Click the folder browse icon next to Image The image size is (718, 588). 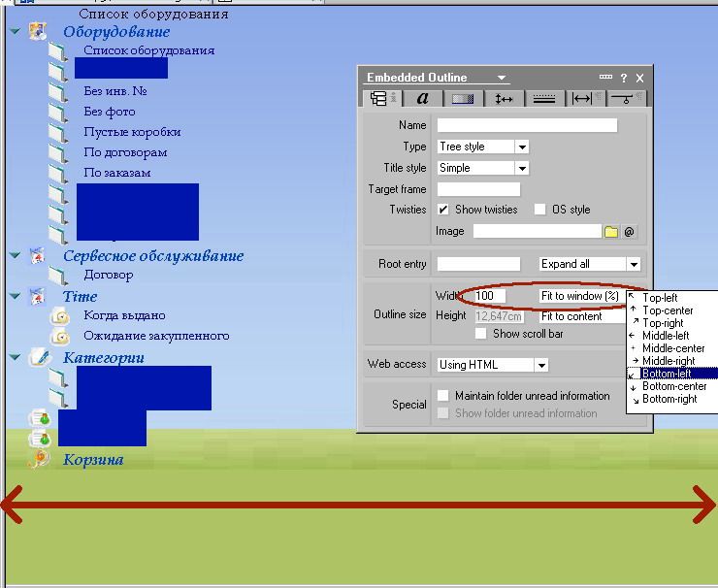click(611, 232)
